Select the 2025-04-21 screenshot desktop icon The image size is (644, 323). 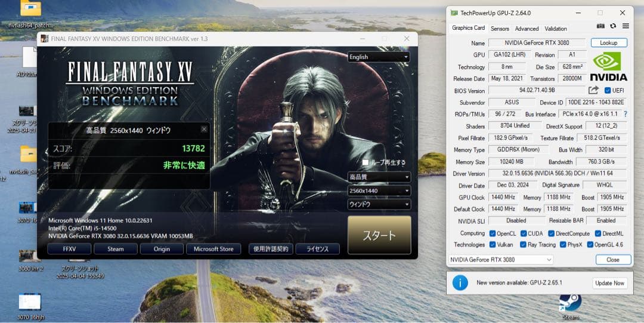(x=27, y=119)
